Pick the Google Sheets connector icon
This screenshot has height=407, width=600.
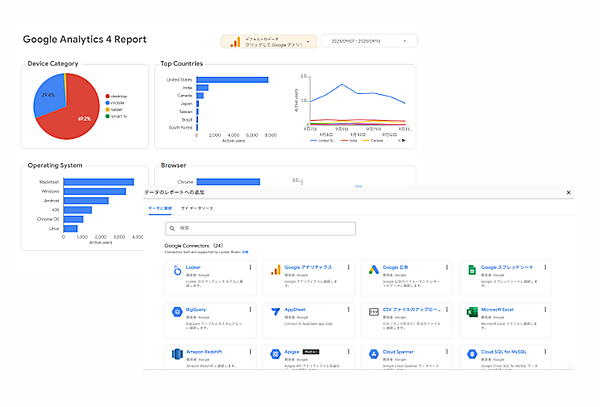point(470,269)
